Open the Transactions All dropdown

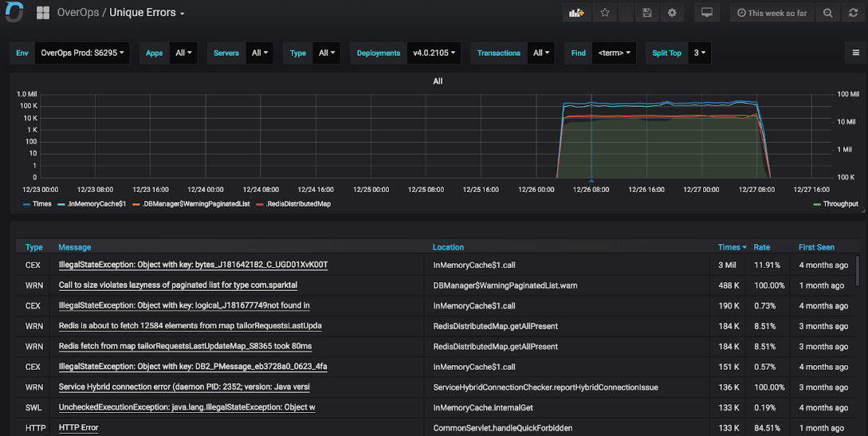pyautogui.click(x=541, y=53)
